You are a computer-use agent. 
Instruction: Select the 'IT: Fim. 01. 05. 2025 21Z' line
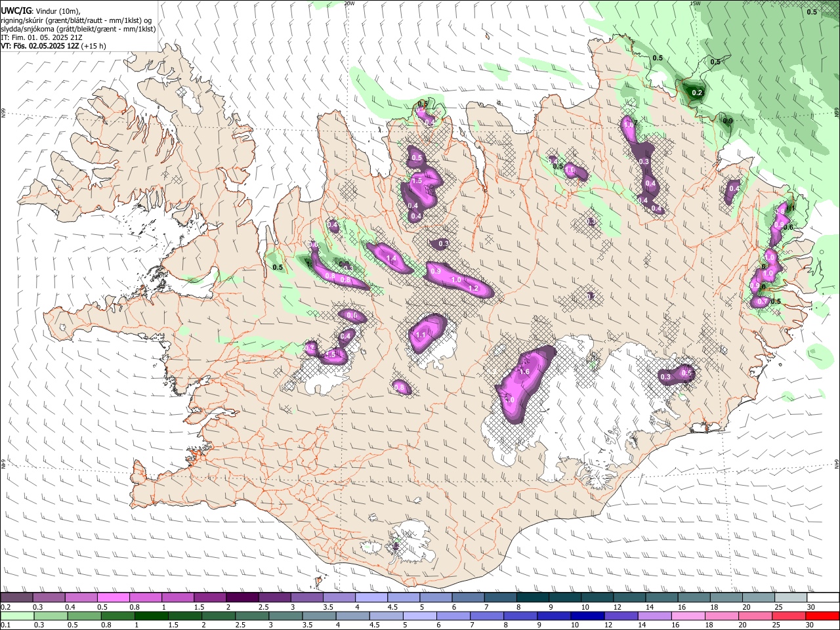point(41,37)
